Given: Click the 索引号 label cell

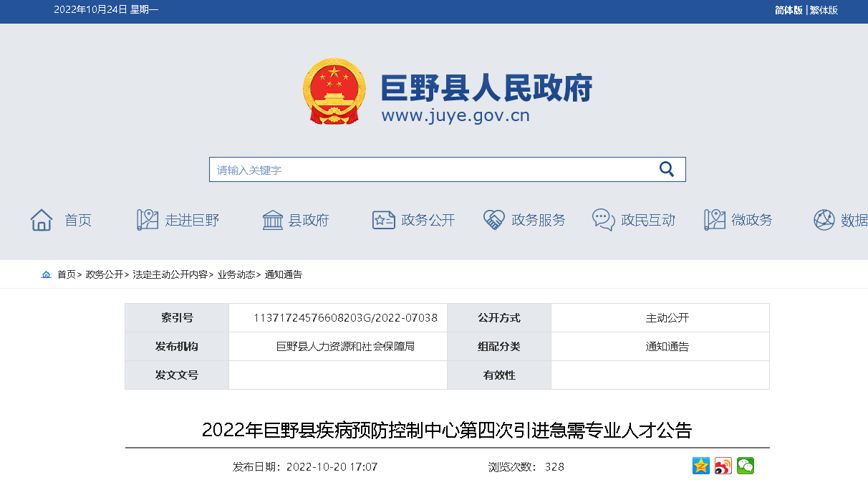Looking at the screenshot, I should (177, 318).
